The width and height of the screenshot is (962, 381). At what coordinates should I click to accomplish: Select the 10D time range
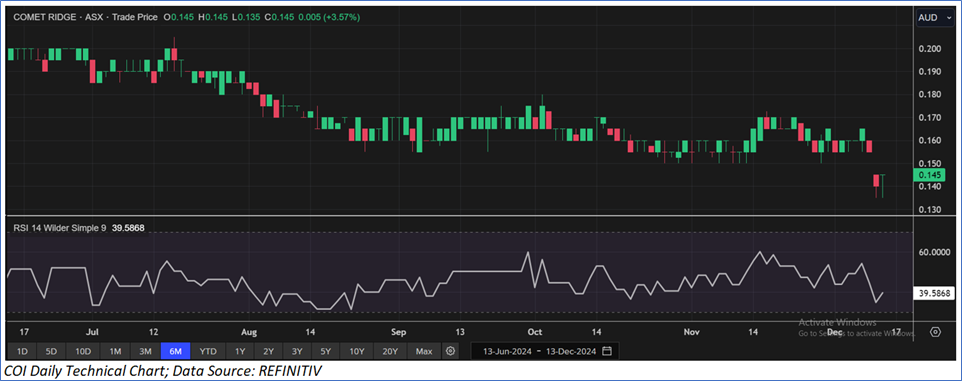click(x=83, y=352)
